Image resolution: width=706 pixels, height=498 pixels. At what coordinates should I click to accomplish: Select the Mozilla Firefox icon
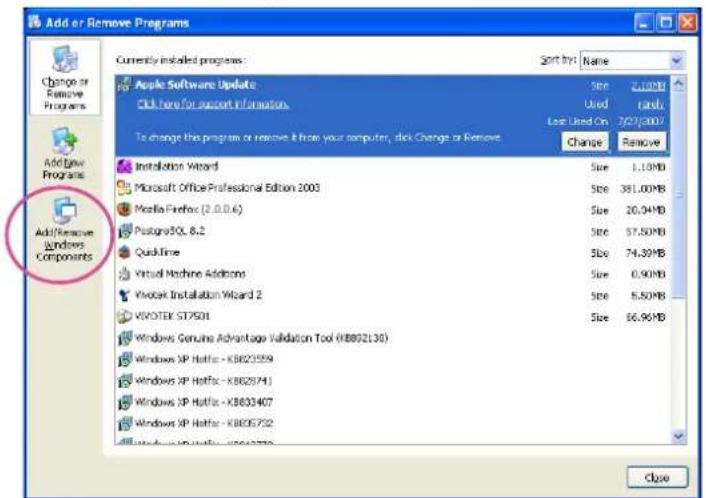pos(124,209)
